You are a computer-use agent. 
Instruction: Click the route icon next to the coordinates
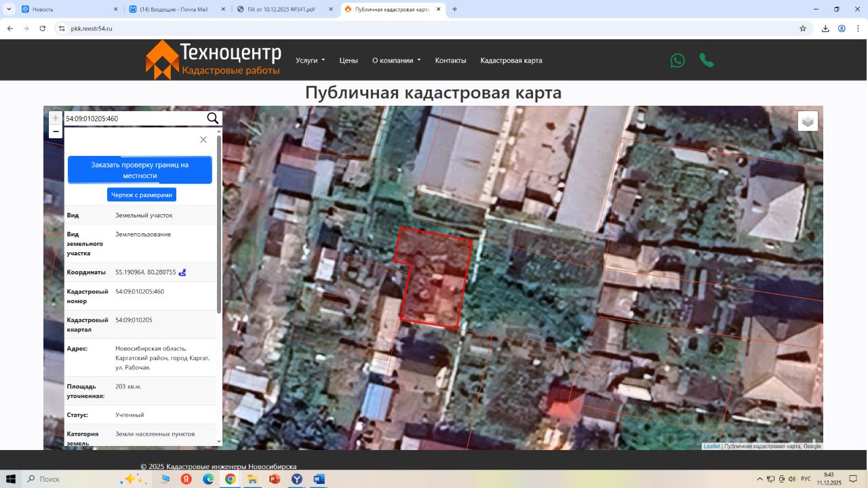pos(182,272)
